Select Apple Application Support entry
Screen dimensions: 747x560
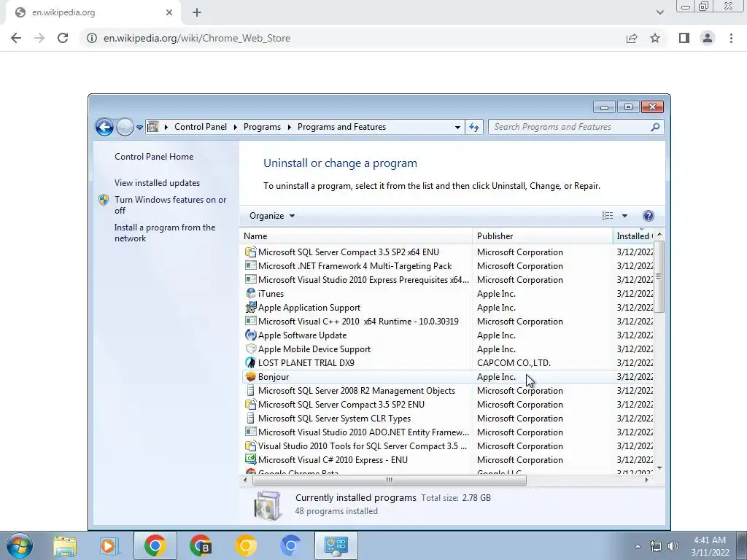[448, 308]
